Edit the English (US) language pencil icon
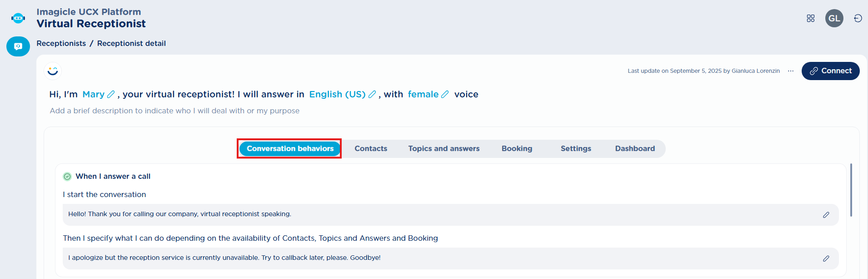Screen dimensions: 868x279 (372, 94)
